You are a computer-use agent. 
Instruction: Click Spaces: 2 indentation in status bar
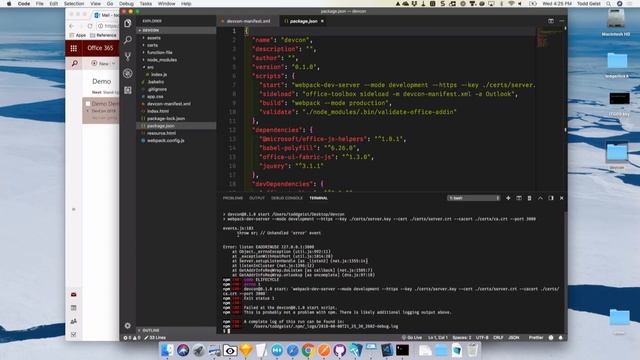(x=462, y=338)
